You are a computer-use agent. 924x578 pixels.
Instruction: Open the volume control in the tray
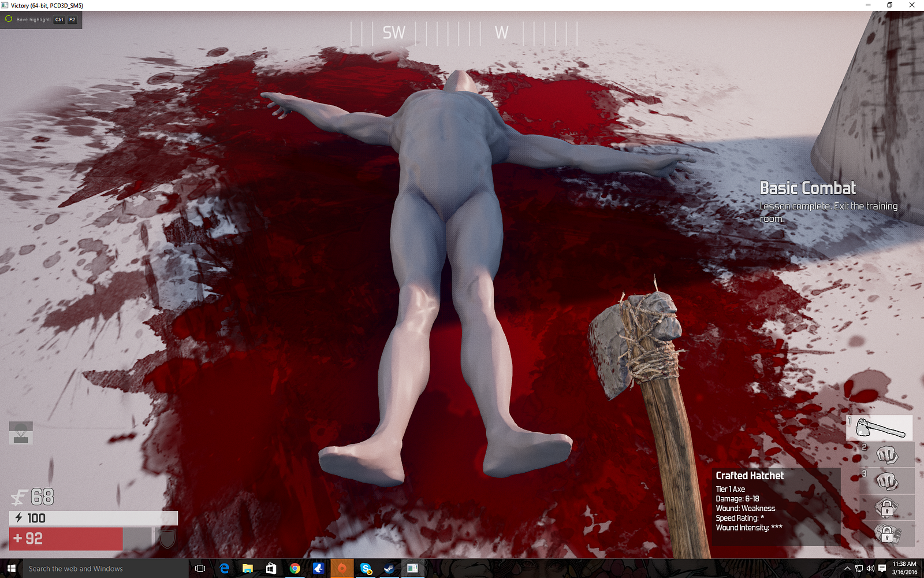(x=870, y=568)
